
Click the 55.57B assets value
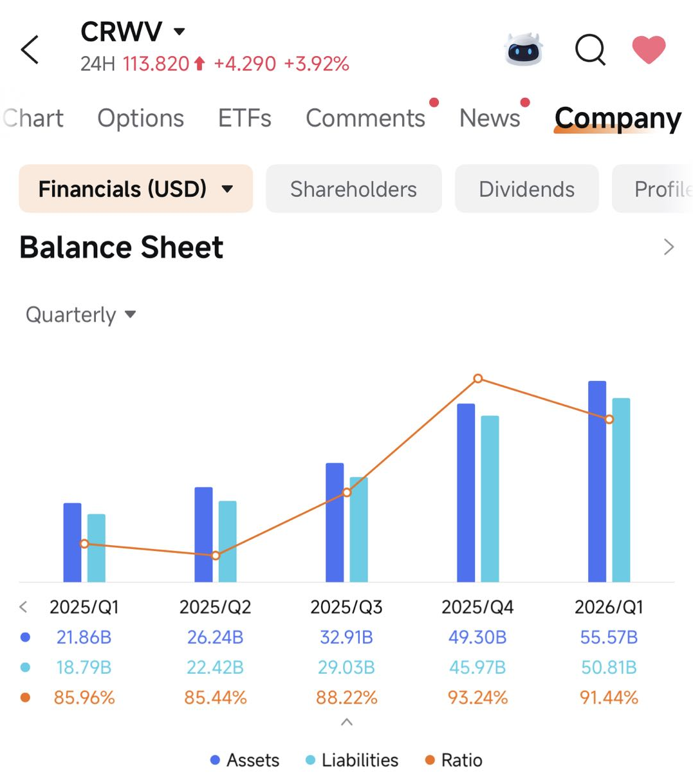click(x=609, y=637)
